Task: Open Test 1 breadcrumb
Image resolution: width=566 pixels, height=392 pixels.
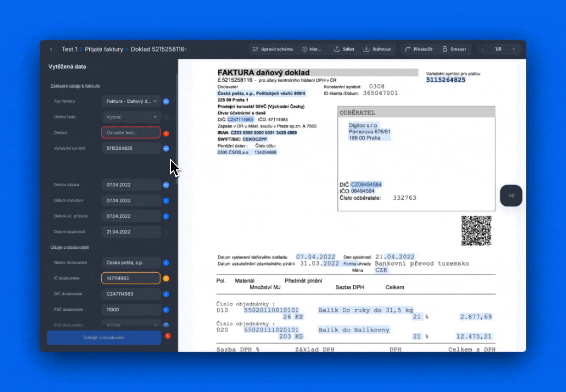Action: [x=70, y=49]
